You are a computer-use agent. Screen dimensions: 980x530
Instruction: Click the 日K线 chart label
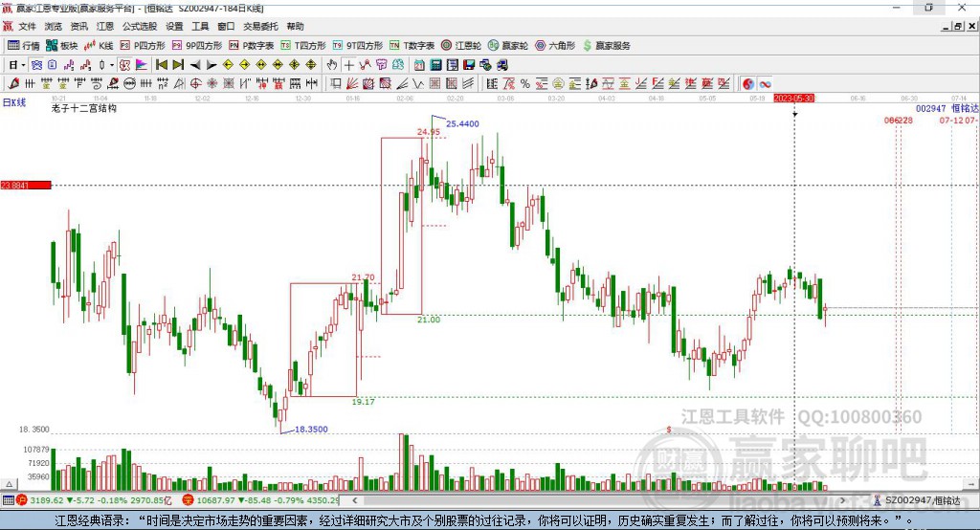(x=13, y=102)
